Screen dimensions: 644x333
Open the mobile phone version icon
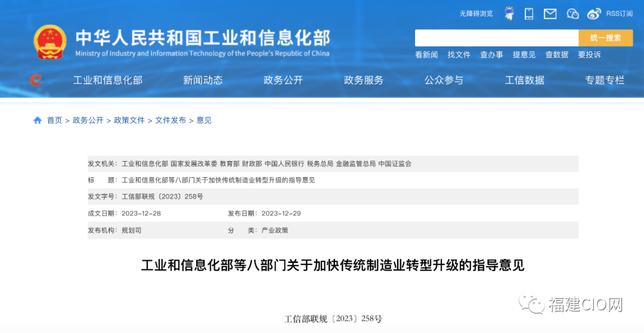(529, 13)
